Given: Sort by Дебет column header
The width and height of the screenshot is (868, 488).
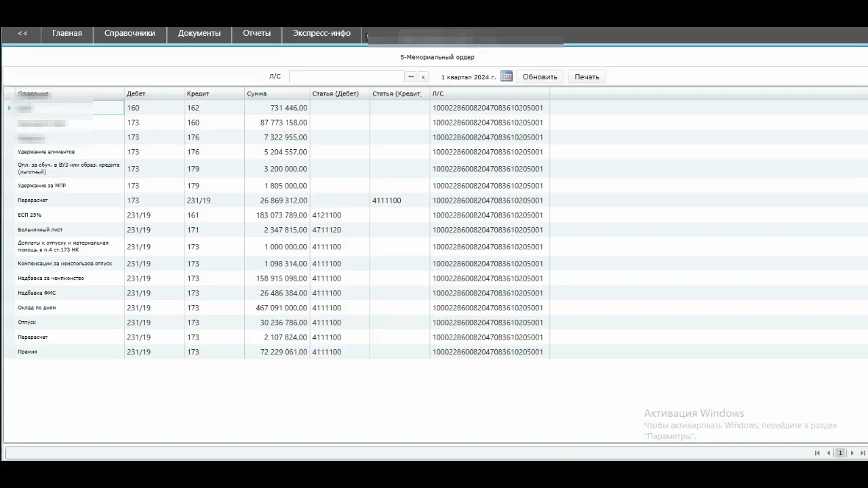Looking at the screenshot, I should [x=154, y=94].
